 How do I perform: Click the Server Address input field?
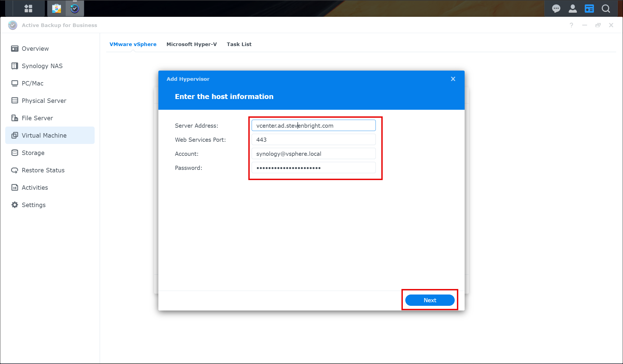click(x=313, y=125)
